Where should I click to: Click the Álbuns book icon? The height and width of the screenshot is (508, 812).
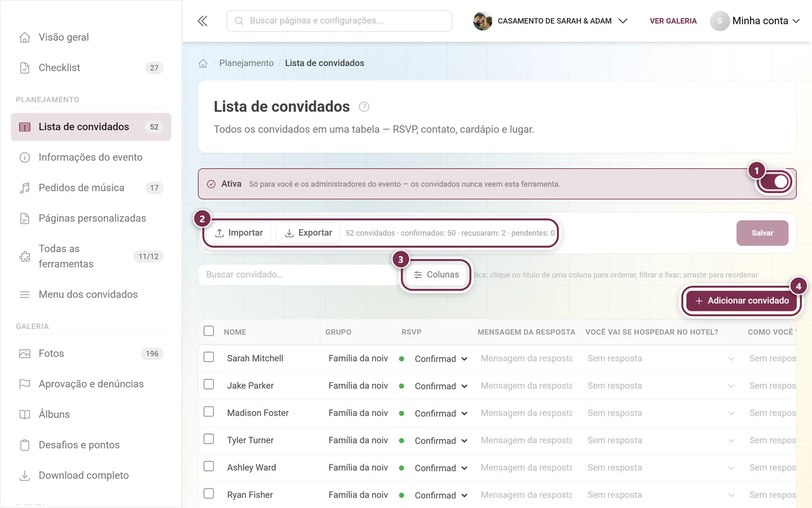25,415
